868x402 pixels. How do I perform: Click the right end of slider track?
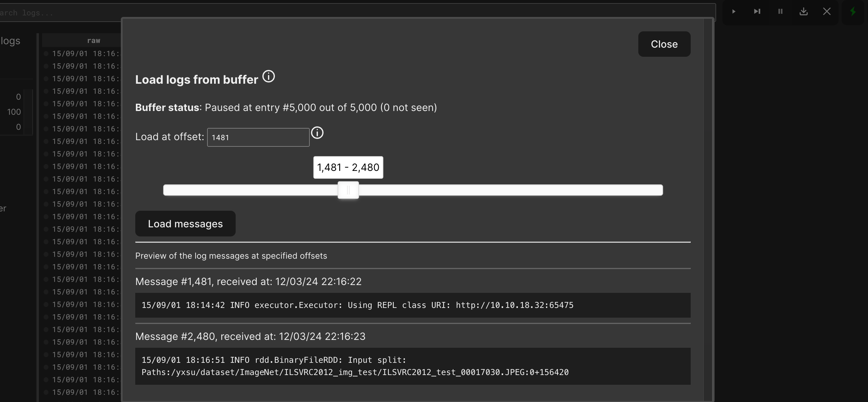659,190
